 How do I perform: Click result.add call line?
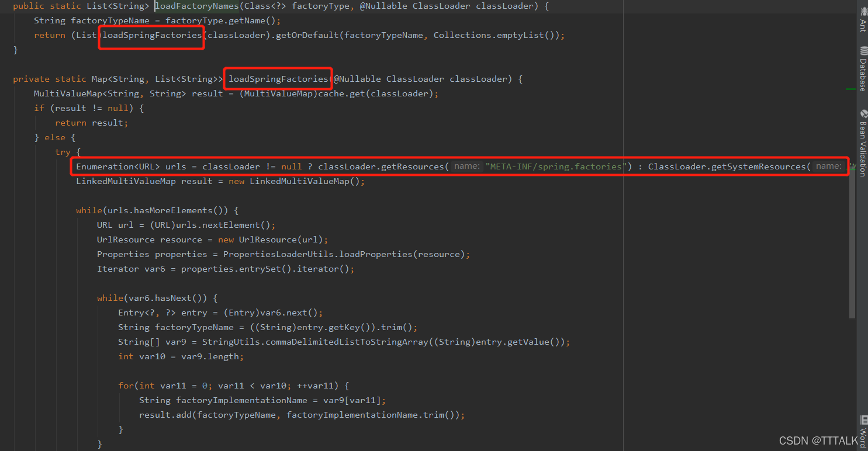[x=302, y=415]
